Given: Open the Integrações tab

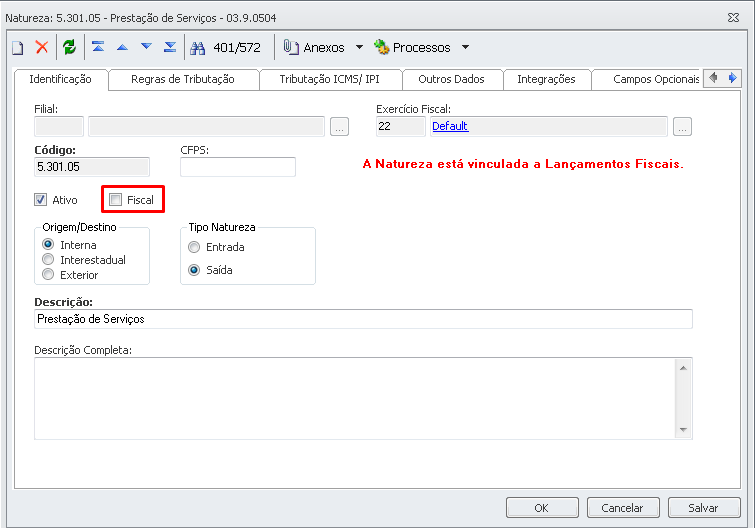Looking at the screenshot, I should point(547,79).
